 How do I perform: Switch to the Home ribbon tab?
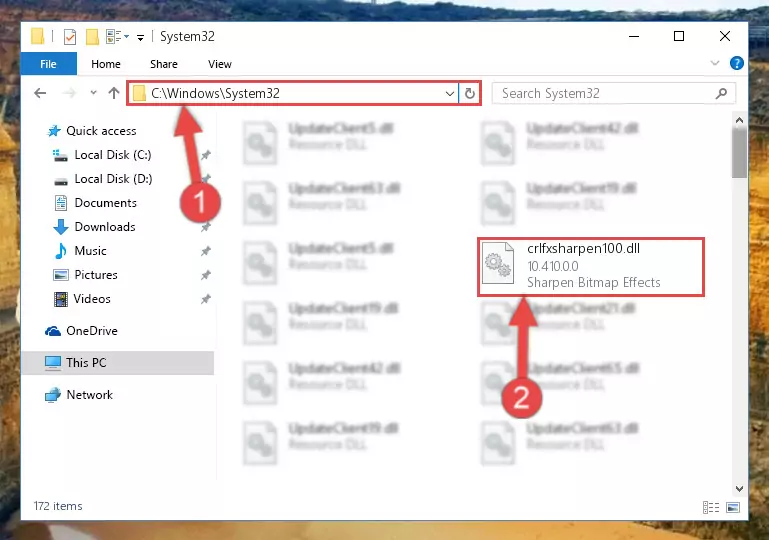coord(105,64)
